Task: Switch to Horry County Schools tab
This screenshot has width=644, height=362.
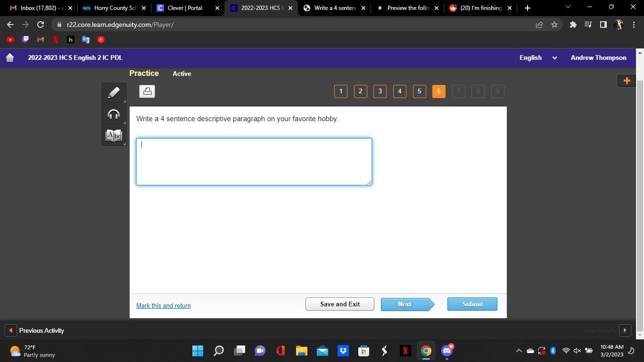Action: pyautogui.click(x=113, y=8)
